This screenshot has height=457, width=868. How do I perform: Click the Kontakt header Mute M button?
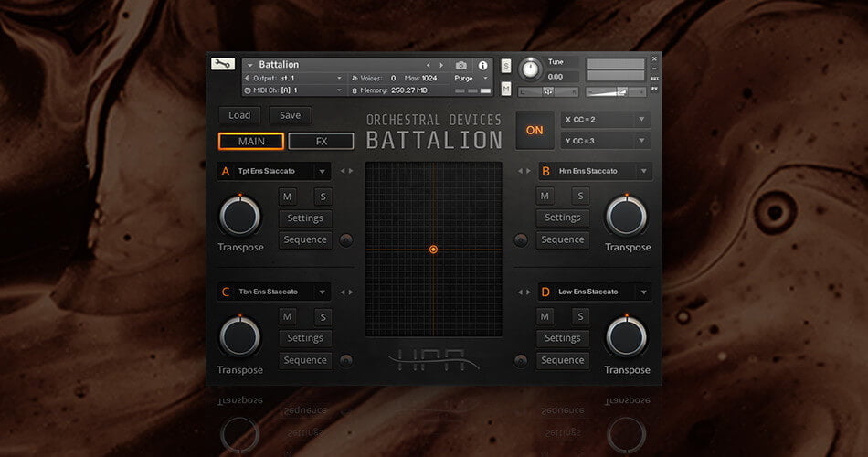click(506, 89)
